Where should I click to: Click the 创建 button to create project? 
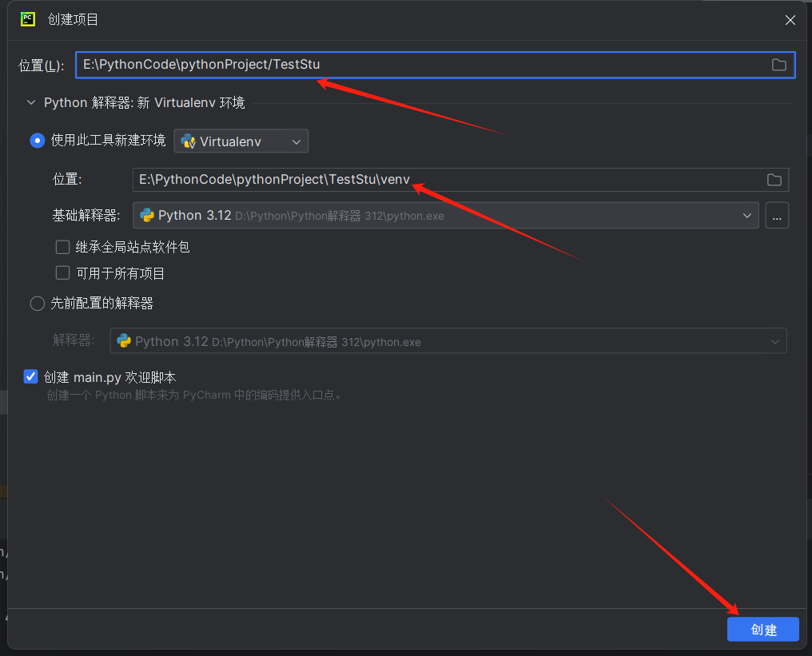tap(762, 629)
